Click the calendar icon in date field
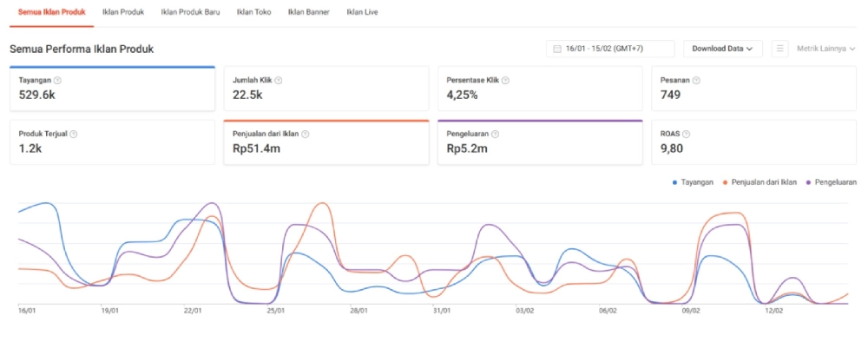Screen dimensions: 868x342 (x=557, y=49)
